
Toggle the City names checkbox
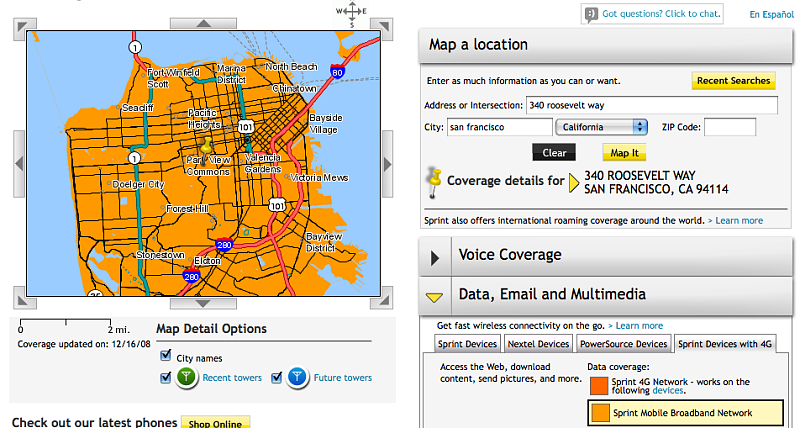(x=165, y=356)
